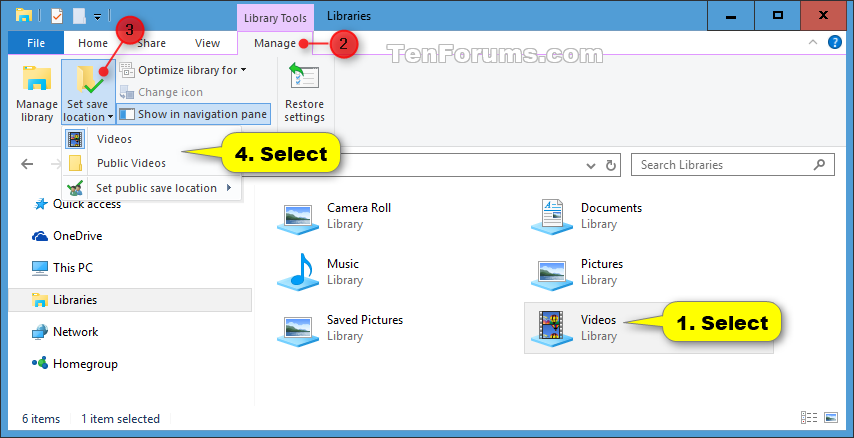Click the Set save location folder icon
This screenshot has height=438, width=854.
coord(89,80)
